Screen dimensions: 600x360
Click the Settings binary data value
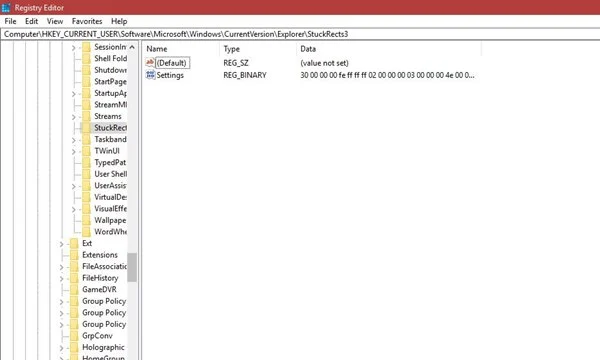[387, 75]
